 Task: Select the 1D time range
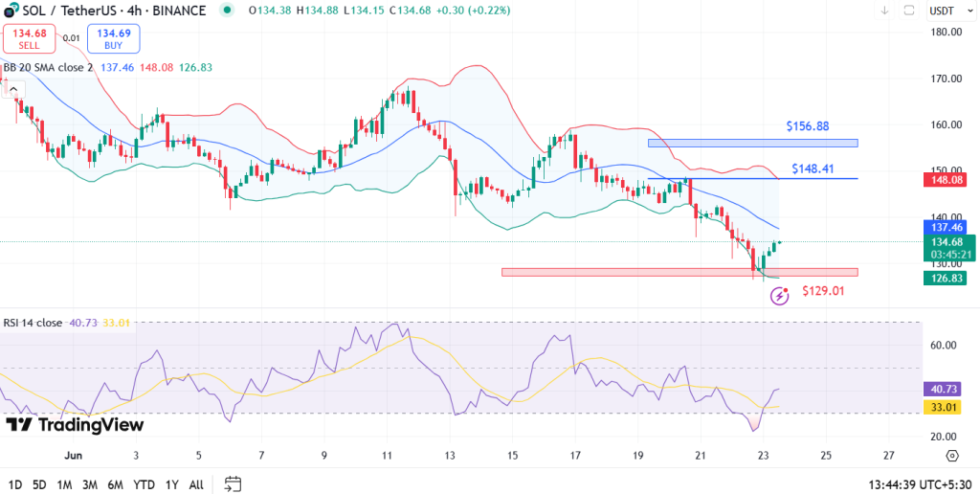click(15, 483)
